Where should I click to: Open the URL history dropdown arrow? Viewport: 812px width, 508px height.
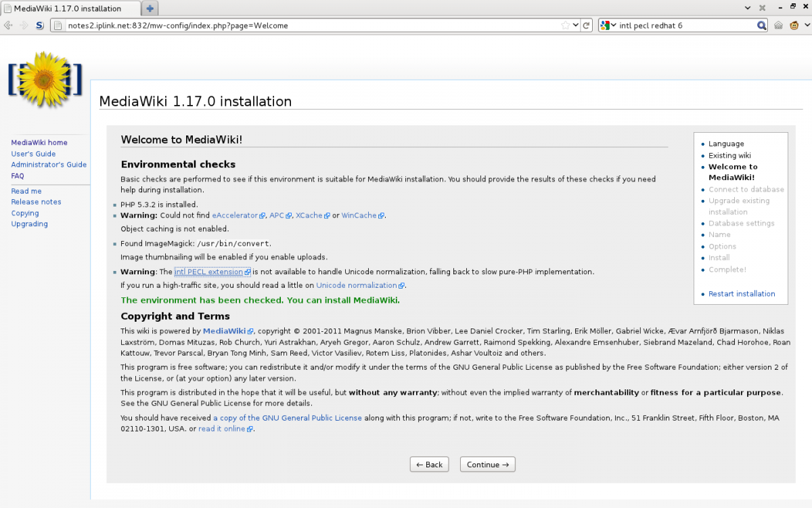coord(576,26)
